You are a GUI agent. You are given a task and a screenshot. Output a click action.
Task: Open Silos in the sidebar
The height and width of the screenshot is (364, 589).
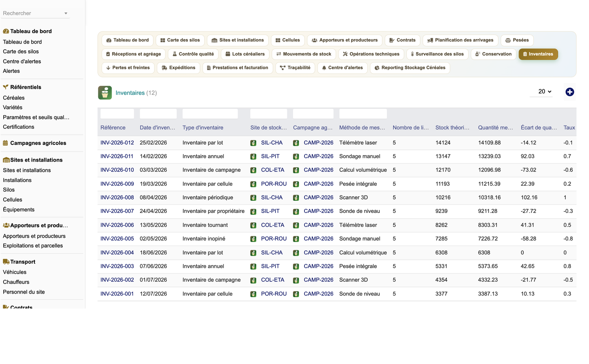click(9, 190)
